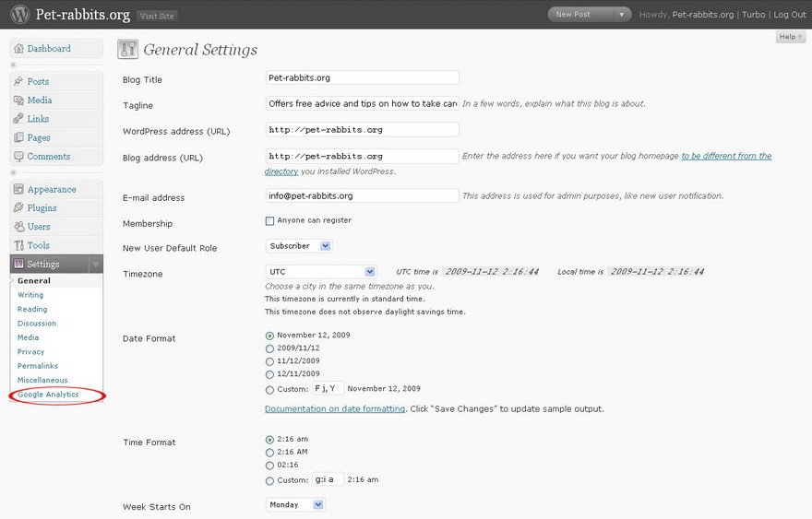
Task: Select November 12, 2009 date format
Action: [269, 336]
